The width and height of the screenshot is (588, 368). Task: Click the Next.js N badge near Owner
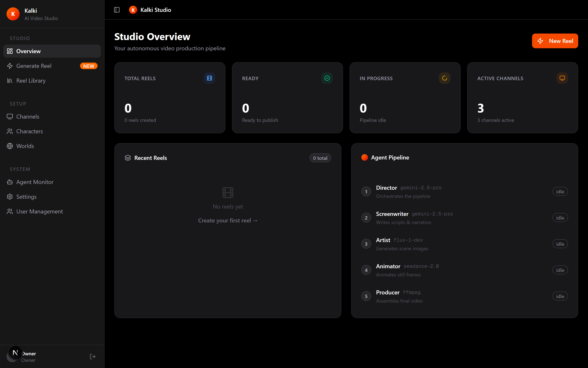(x=15, y=352)
